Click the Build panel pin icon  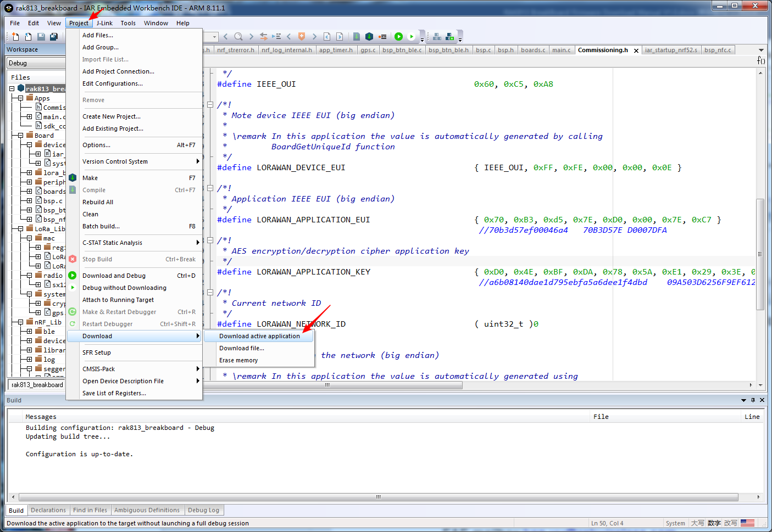753,400
